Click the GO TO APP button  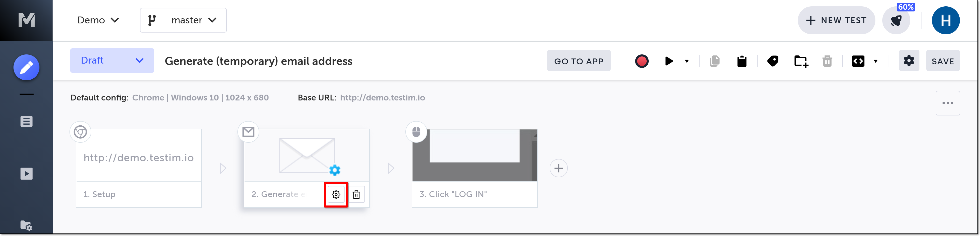tap(578, 61)
